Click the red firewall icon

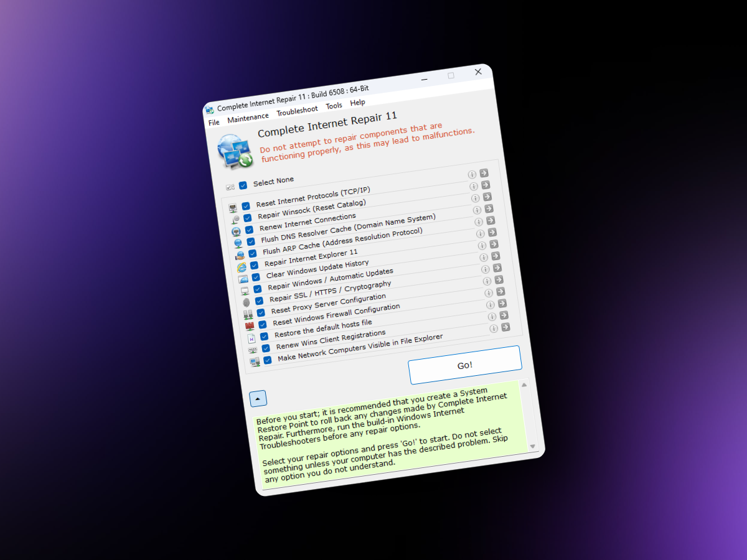pos(250,326)
